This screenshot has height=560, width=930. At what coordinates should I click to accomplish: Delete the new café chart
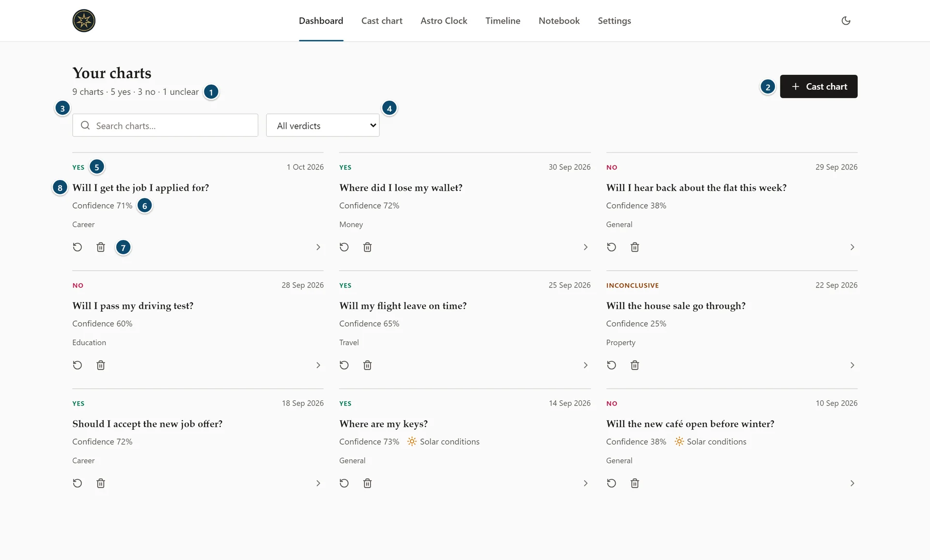[x=635, y=484]
